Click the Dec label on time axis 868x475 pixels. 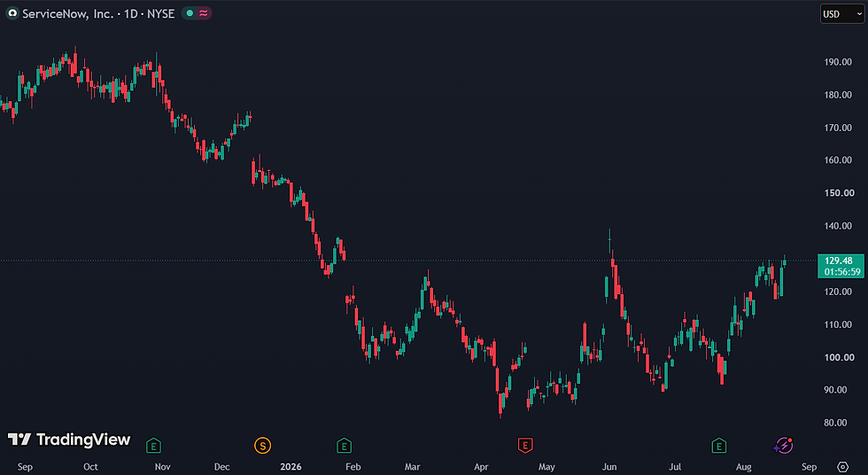(221, 467)
